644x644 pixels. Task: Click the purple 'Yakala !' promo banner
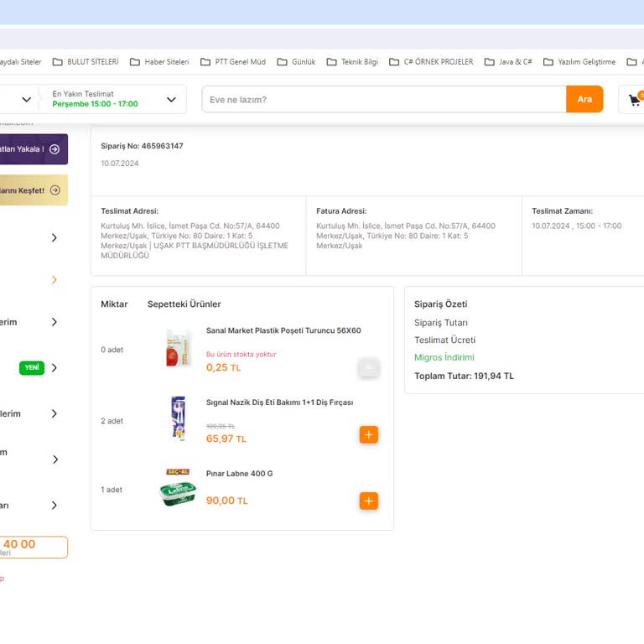[34, 149]
